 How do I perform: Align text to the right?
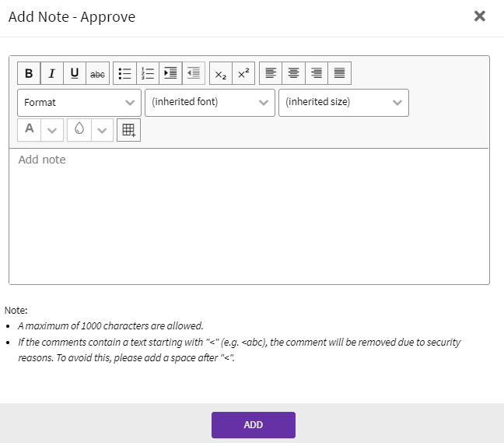[317, 74]
